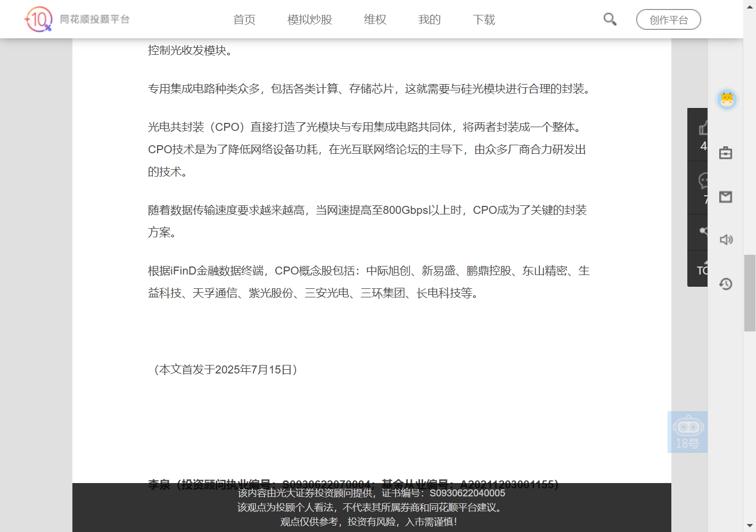Screen dimensions: 756x532
Task: Go to 模拟炒股 in the navigation
Action: point(310,20)
